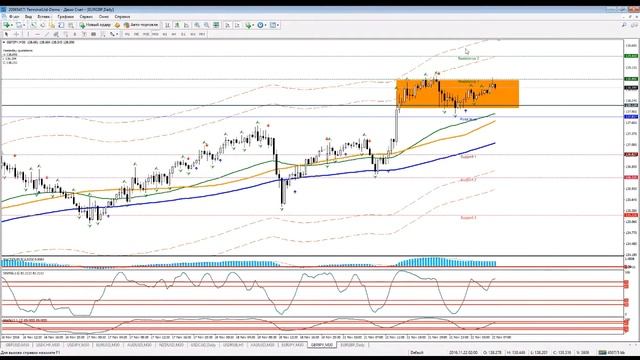Switch to the USDCAD,Daily chart tab
The image size is (640, 360).
pyautogui.click(x=203, y=345)
